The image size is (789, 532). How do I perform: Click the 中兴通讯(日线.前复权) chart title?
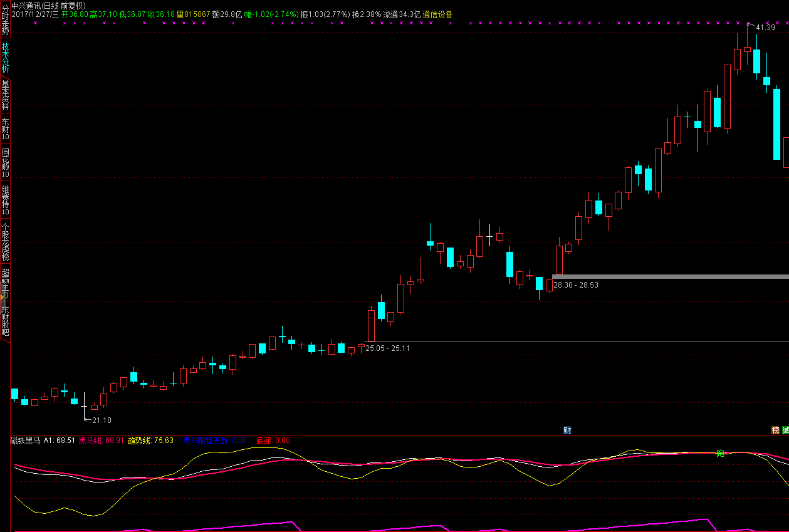click(48, 5)
